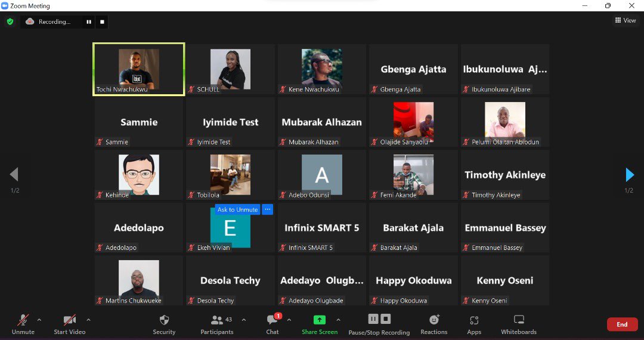Select Olajide Sanyaolu's profile photo tile
The width and height of the screenshot is (644, 340).
point(414,122)
